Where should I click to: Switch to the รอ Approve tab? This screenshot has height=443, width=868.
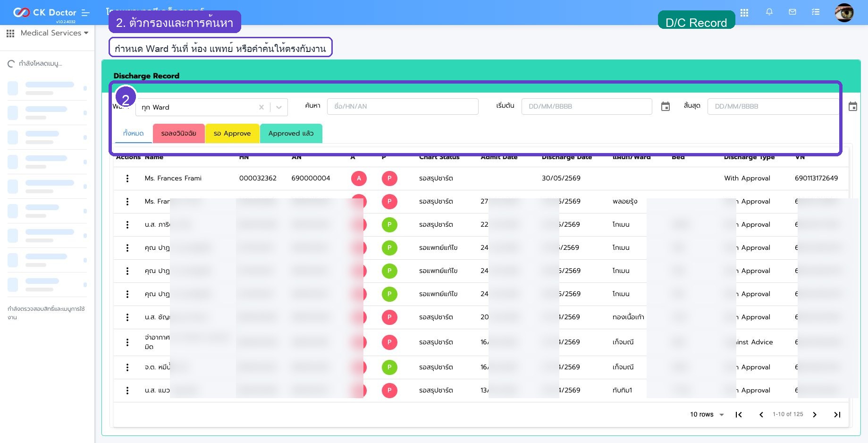point(232,134)
